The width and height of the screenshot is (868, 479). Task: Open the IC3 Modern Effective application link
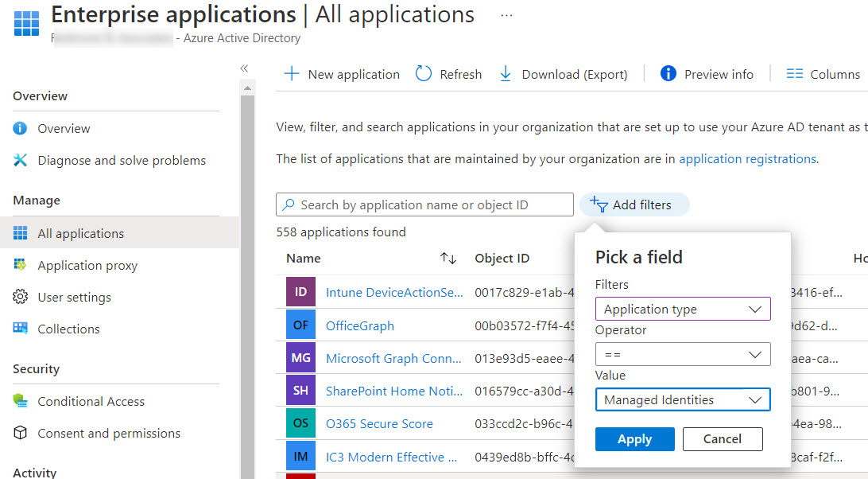click(x=391, y=457)
